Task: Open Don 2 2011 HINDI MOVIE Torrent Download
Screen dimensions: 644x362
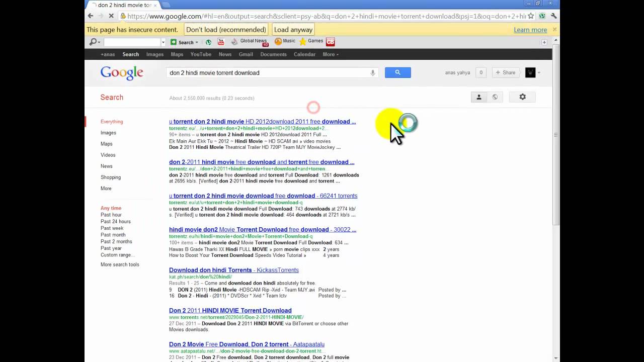Action: pos(230,310)
